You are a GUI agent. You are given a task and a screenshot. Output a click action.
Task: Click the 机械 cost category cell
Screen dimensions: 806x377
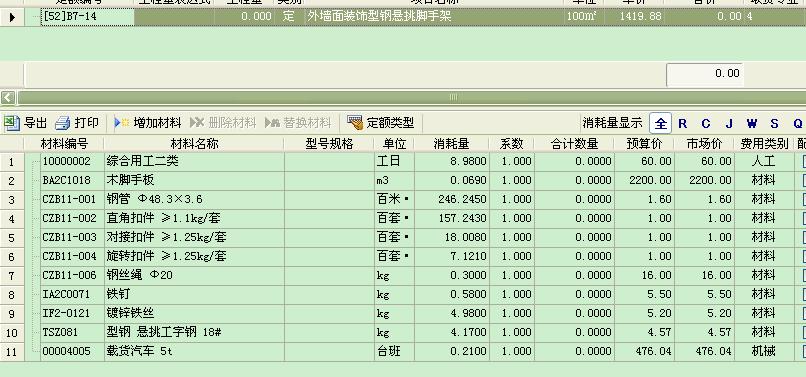pyautogui.click(x=764, y=352)
